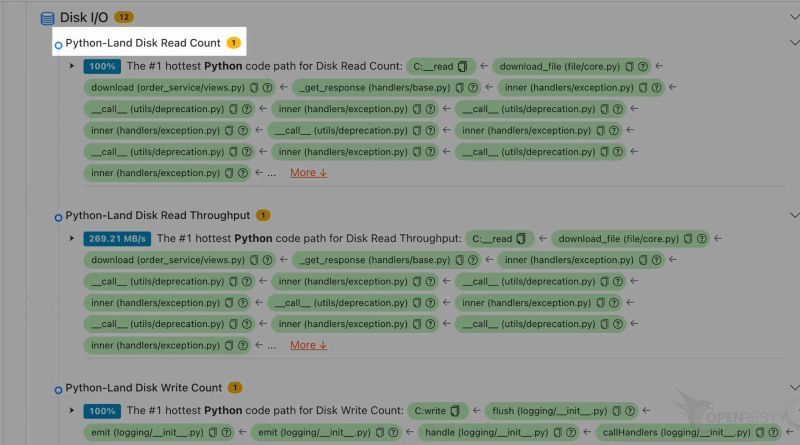Open help for download_file in Disk Read Count
Screen dimensions: 800x445
click(643, 66)
